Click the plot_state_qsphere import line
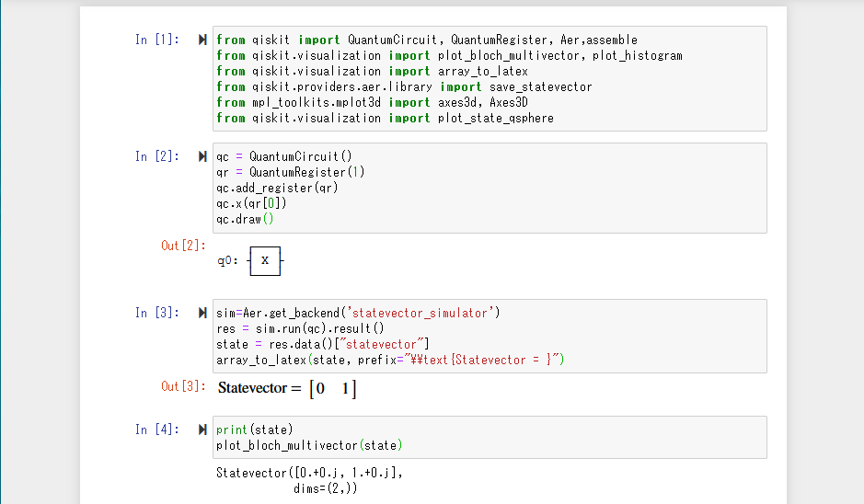The height and width of the screenshot is (504, 864). [x=385, y=118]
